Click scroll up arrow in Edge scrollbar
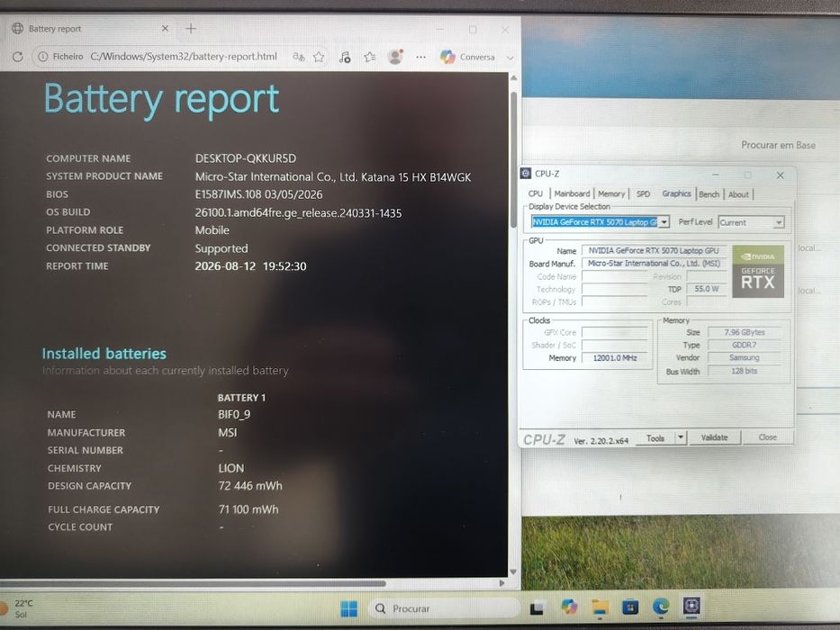Viewport: 840px width, 630px height. 514,78
